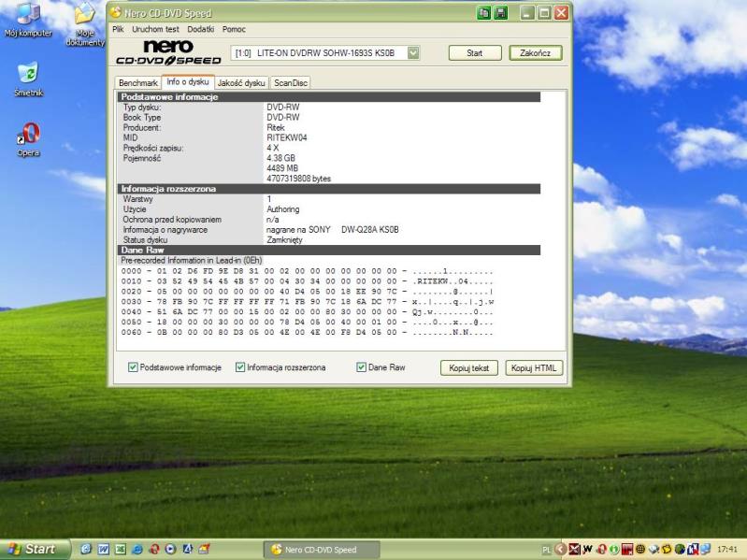
Task: Click safely remove hardware tray icon
Action: pos(654,550)
